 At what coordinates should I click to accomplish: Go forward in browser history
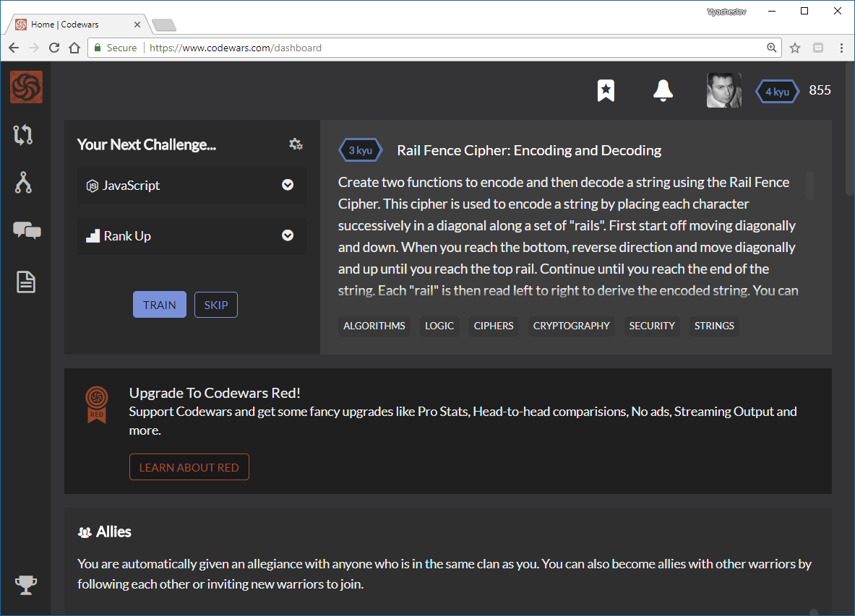tap(34, 48)
